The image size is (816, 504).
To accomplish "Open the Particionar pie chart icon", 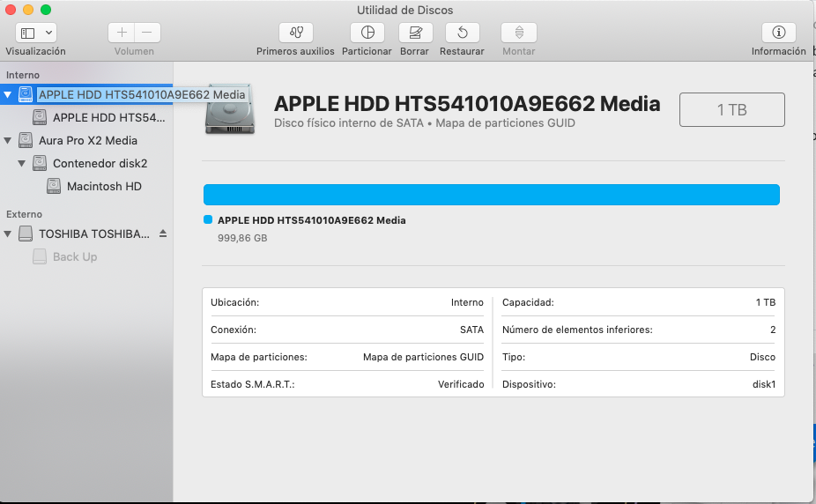I will click(x=367, y=33).
